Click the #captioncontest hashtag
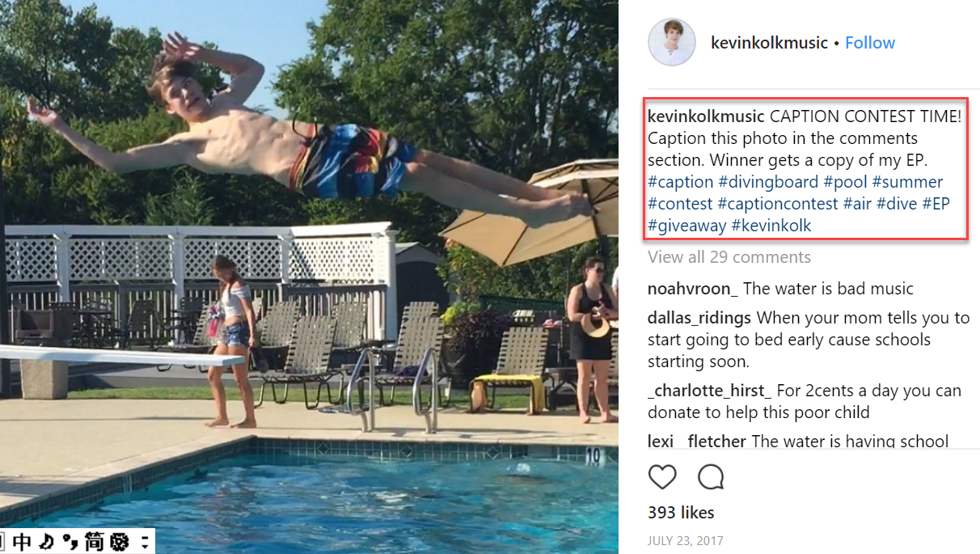The width and height of the screenshot is (980, 554). pos(777,204)
